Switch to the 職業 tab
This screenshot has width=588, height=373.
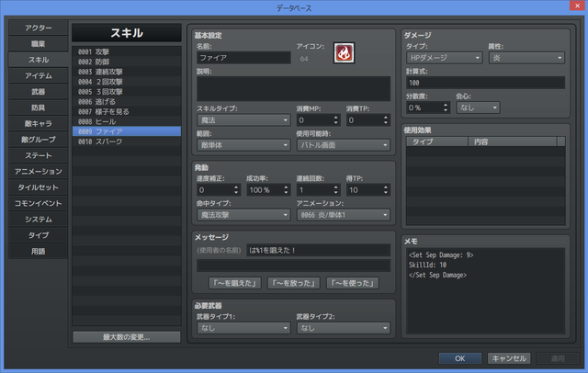(x=39, y=44)
